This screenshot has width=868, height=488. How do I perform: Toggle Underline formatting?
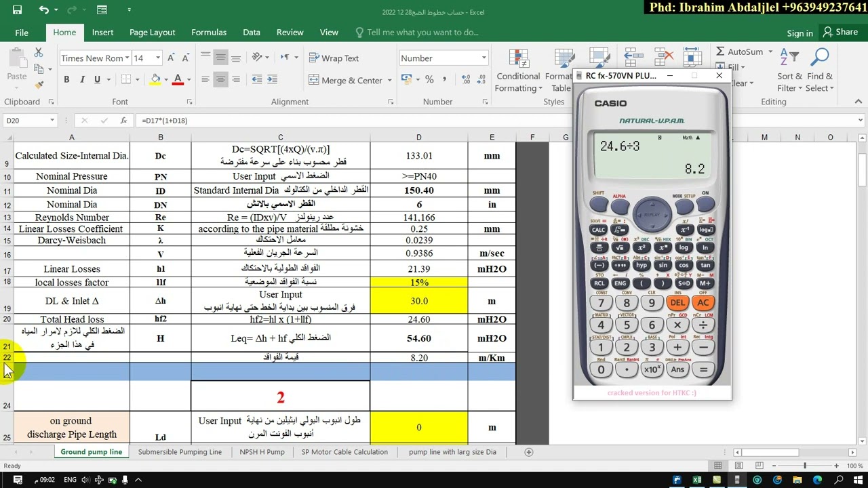coord(97,80)
